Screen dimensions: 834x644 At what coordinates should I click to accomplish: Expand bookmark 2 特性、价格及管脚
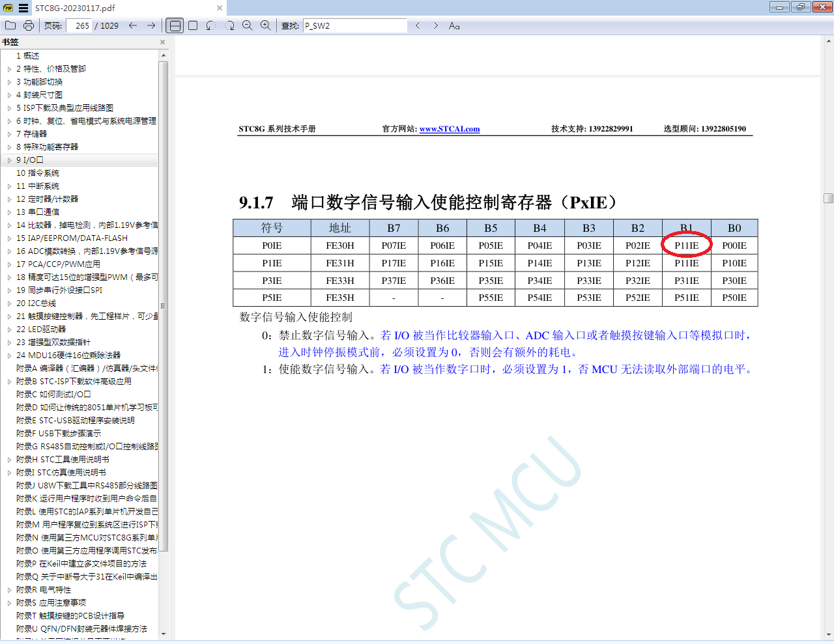(9, 69)
